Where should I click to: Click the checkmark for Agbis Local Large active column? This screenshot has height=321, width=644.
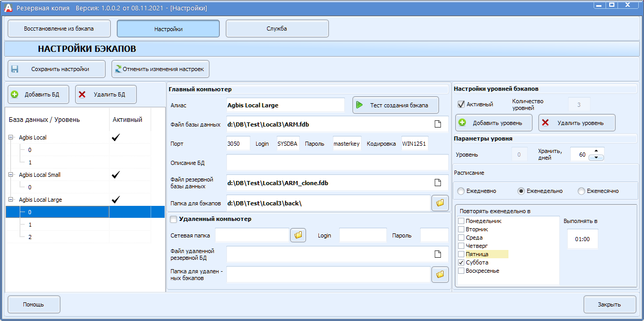pyautogui.click(x=116, y=200)
